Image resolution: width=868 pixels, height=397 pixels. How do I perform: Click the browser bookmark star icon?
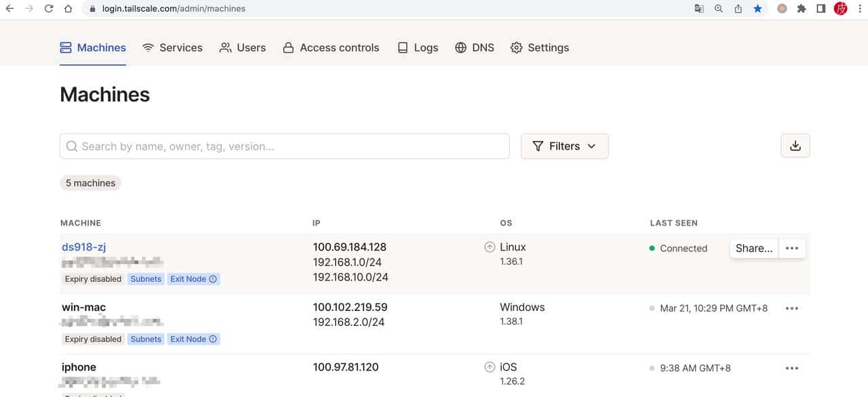[x=757, y=9]
